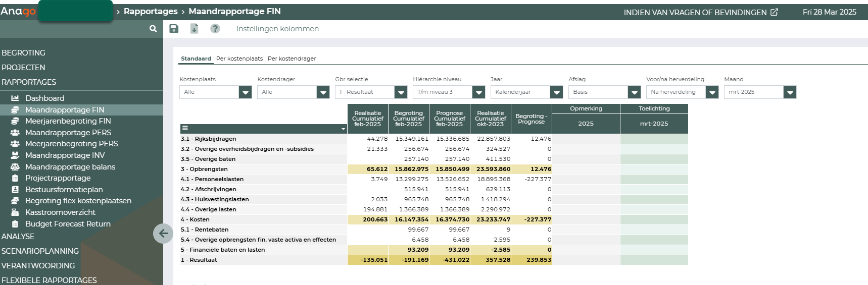Click the Kasstroomoverzicht cash register icon
Screen dimensions: 868x285
[x=15, y=212]
